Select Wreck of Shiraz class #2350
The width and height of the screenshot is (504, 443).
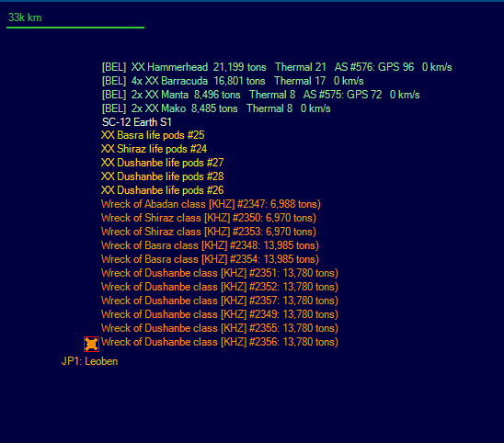point(209,218)
